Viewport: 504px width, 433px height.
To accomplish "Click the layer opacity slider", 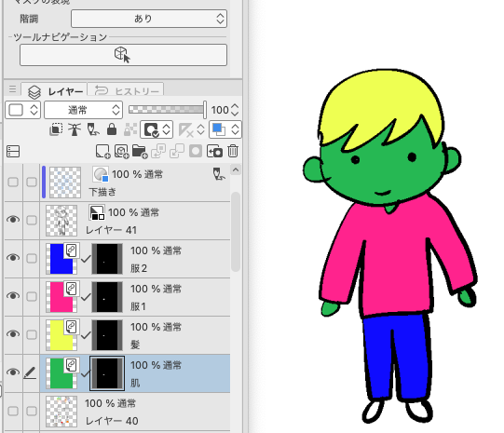I will [x=167, y=110].
